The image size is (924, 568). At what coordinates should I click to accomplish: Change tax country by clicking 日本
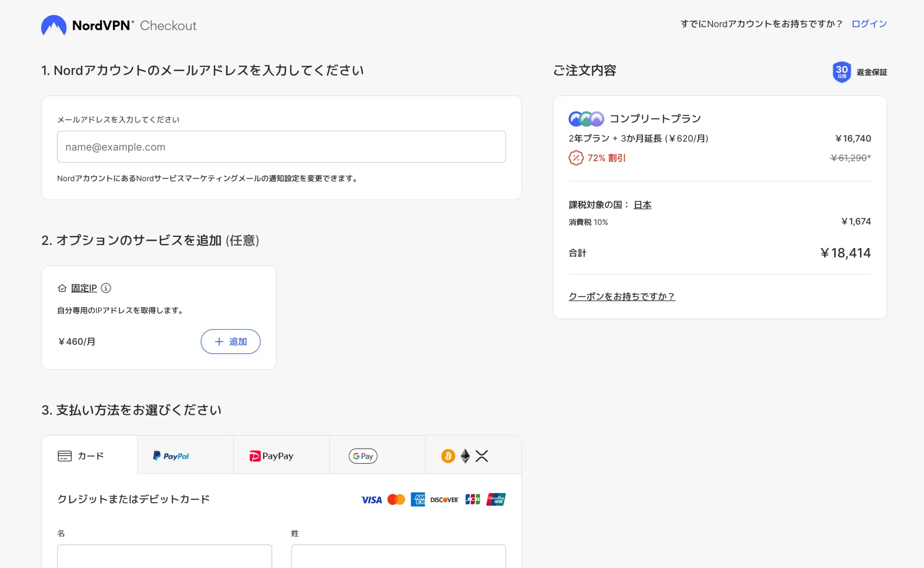click(642, 205)
